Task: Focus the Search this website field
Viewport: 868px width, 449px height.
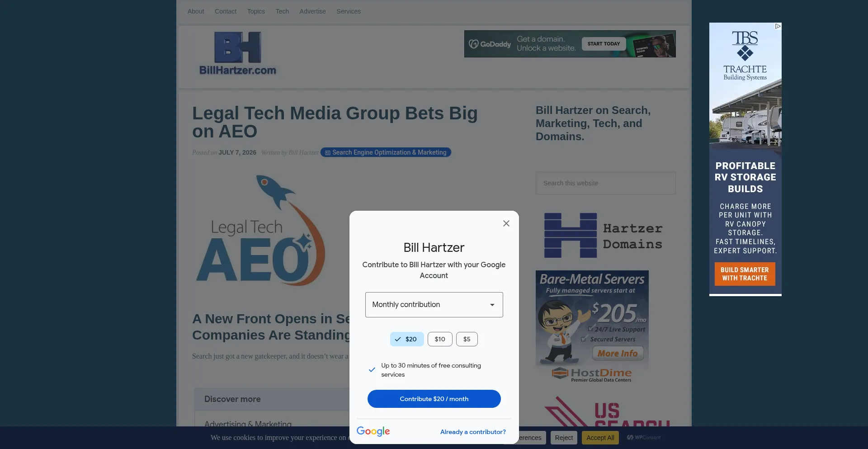Action: pos(605,183)
